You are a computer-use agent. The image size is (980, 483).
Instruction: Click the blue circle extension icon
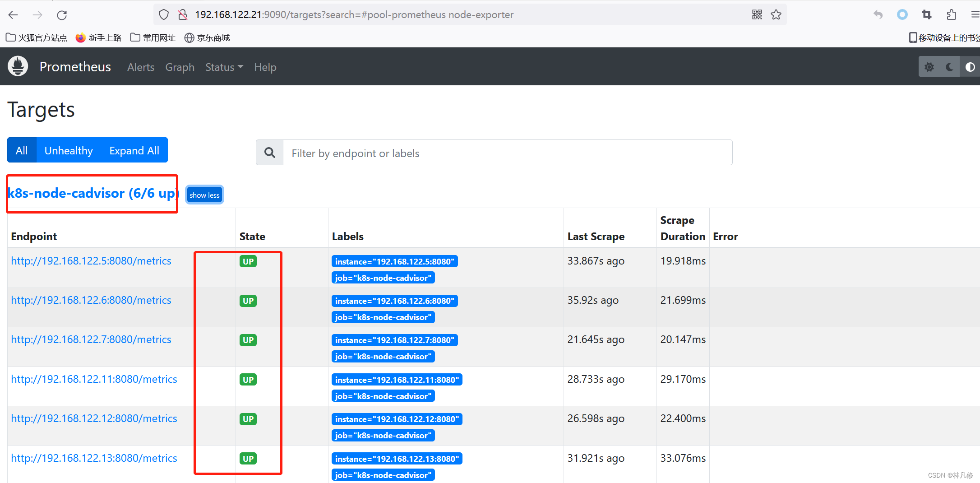(x=902, y=15)
